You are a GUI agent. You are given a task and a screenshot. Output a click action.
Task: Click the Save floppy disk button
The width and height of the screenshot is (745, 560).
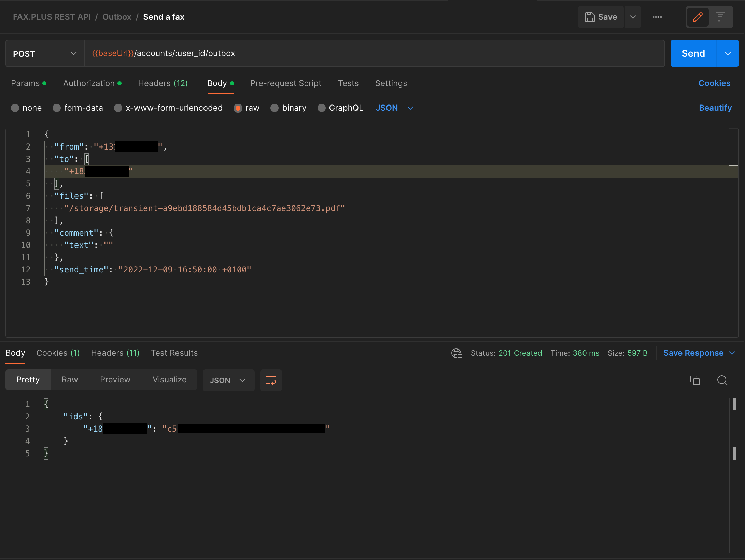click(x=601, y=17)
